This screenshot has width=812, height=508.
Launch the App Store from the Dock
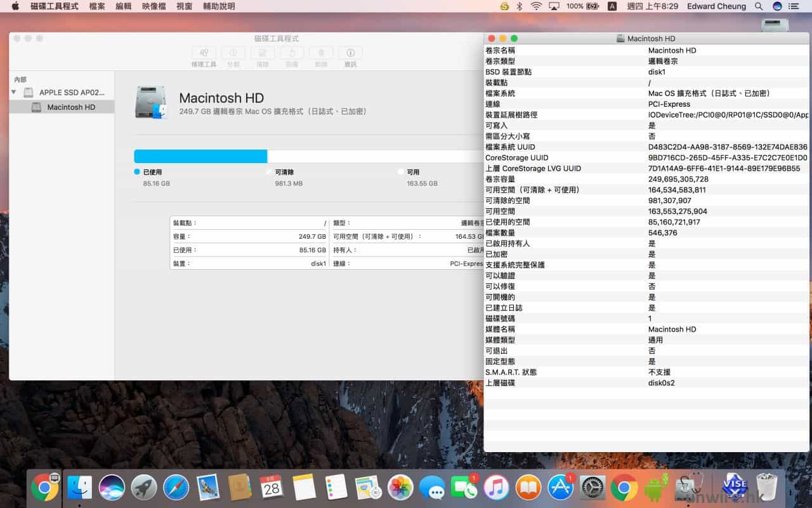pos(561,488)
